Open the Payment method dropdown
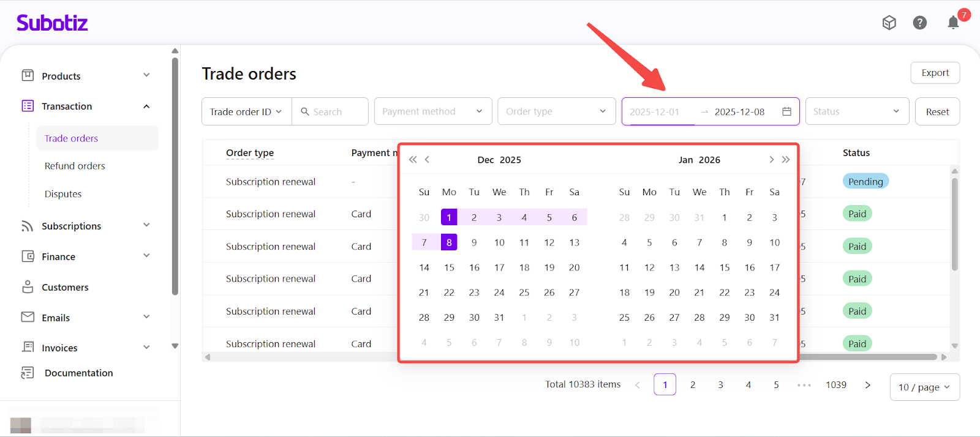Image resolution: width=980 pixels, height=437 pixels. (x=432, y=111)
